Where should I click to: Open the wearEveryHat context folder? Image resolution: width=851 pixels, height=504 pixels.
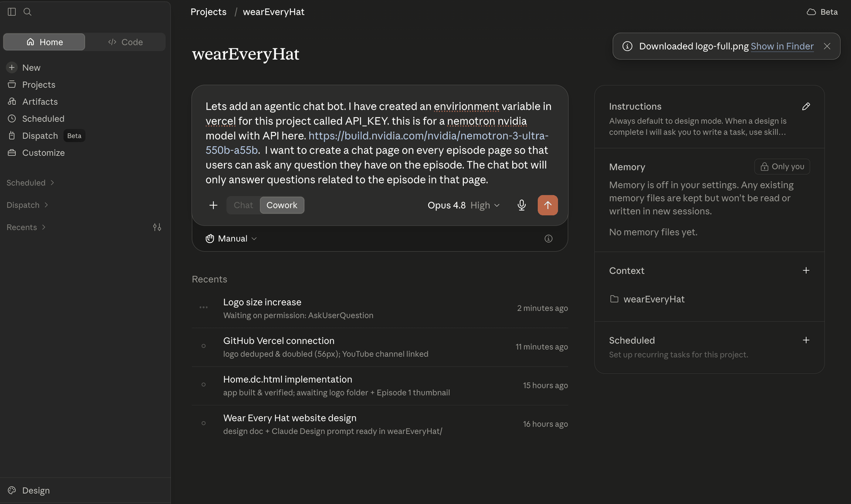[x=647, y=299]
